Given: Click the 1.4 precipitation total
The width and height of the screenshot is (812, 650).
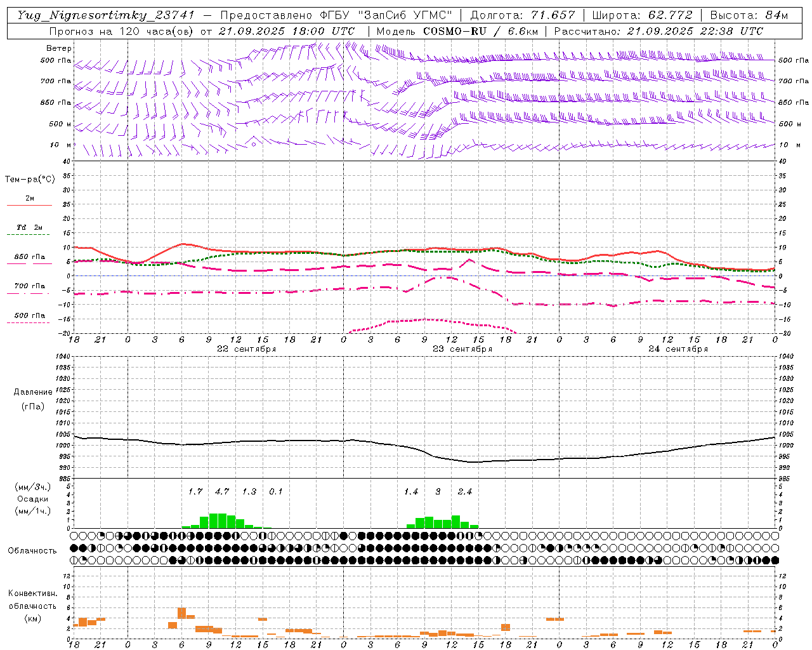Looking at the screenshot, I should (x=411, y=492).
